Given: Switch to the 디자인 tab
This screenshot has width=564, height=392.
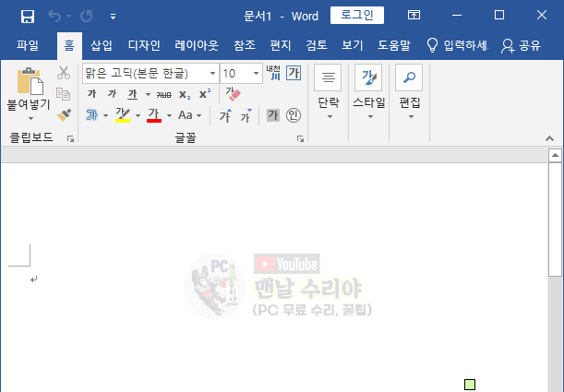Looking at the screenshot, I should point(144,45).
